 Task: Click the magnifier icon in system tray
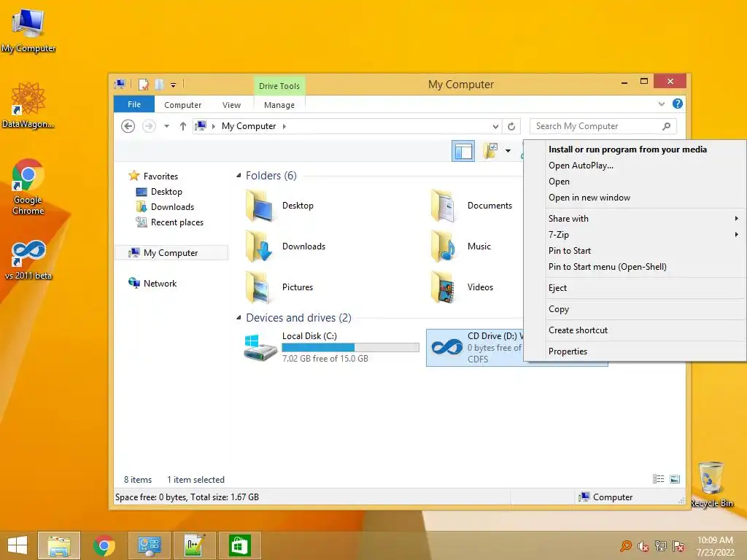(x=625, y=546)
